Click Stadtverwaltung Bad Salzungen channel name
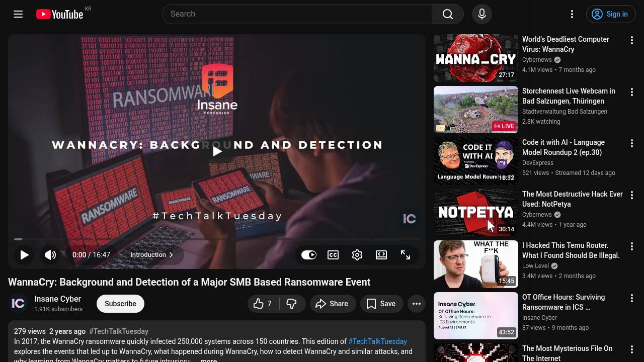 [x=565, y=112]
